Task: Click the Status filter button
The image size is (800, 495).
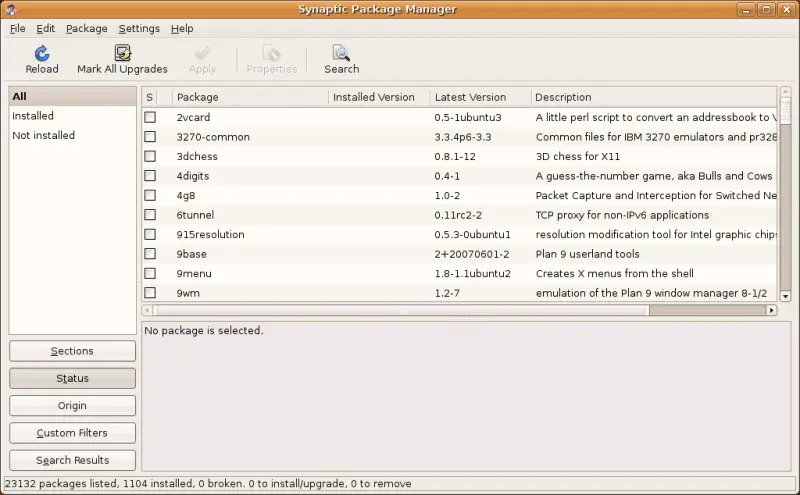Action: coord(72,378)
